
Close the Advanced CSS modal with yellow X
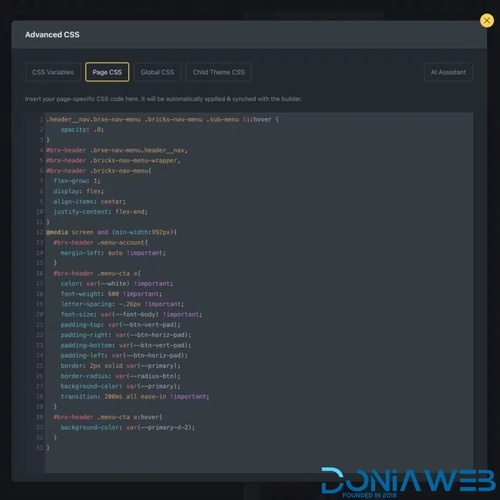coord(487,21)
